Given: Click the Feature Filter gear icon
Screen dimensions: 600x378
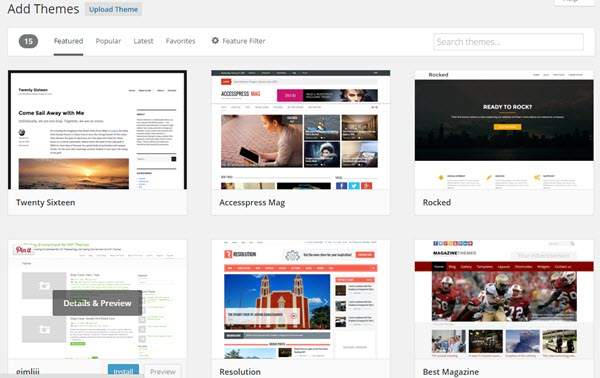Looking at the screenshot, I should pos(215,41).
